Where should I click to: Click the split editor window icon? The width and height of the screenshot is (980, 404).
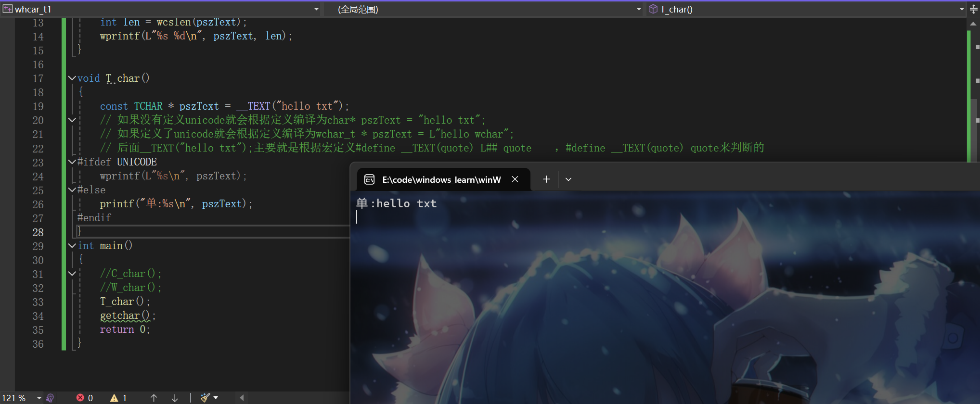pos(973,9)
